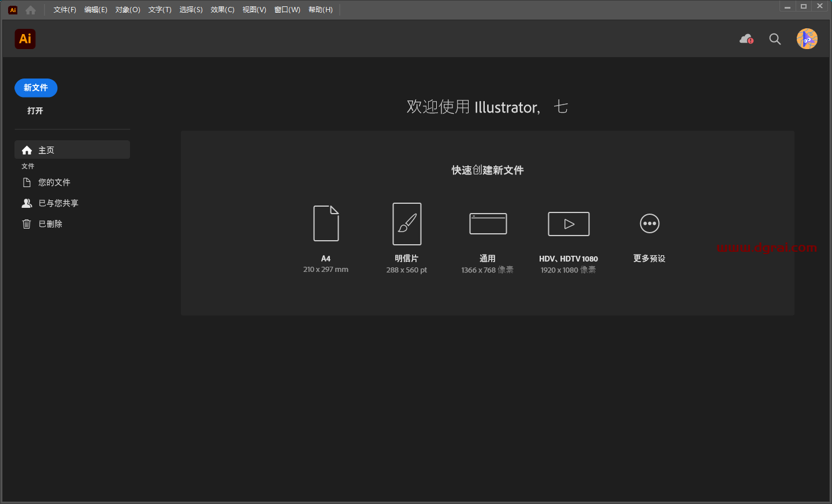832x504 pixels.
Task: Click the 明信片 preset label
Action: (x=407, y=259)
